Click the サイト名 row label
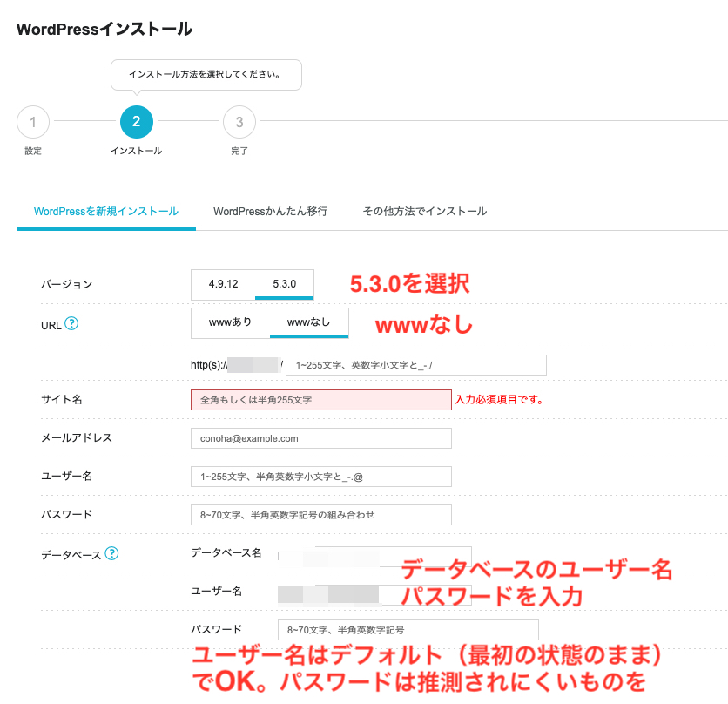 61,400
